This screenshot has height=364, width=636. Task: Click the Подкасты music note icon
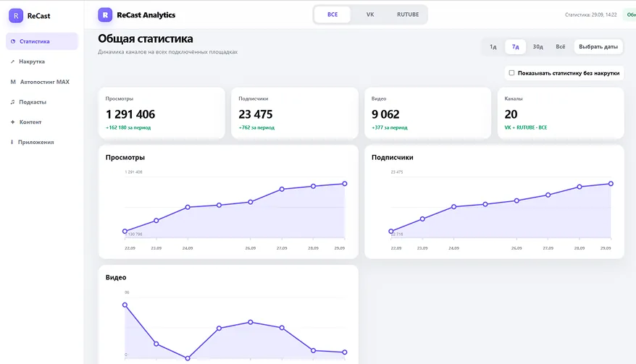point(12,102)
